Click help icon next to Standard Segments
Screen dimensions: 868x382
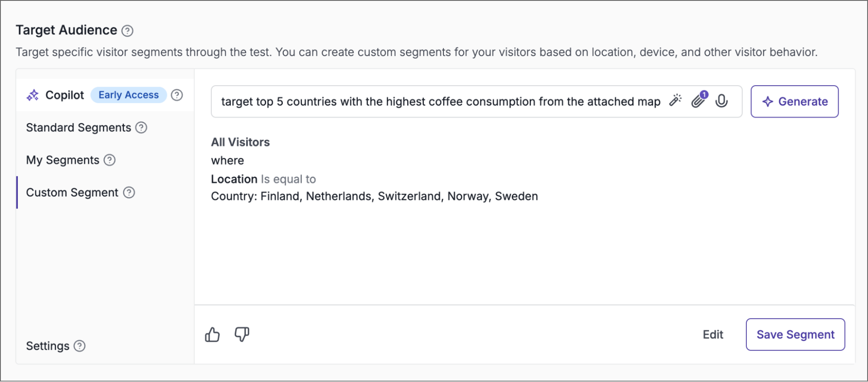coord(141,128)
